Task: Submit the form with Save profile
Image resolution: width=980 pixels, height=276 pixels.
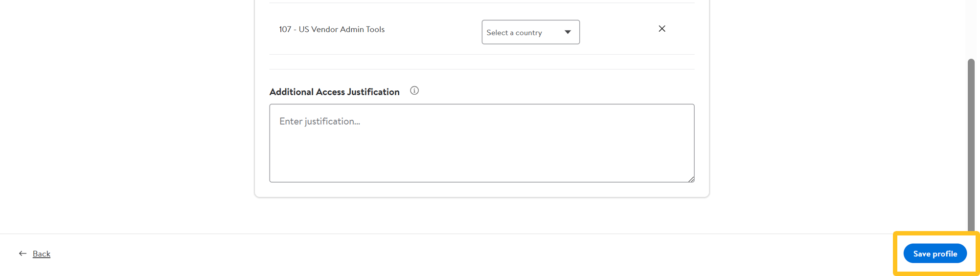Action: 934,254
